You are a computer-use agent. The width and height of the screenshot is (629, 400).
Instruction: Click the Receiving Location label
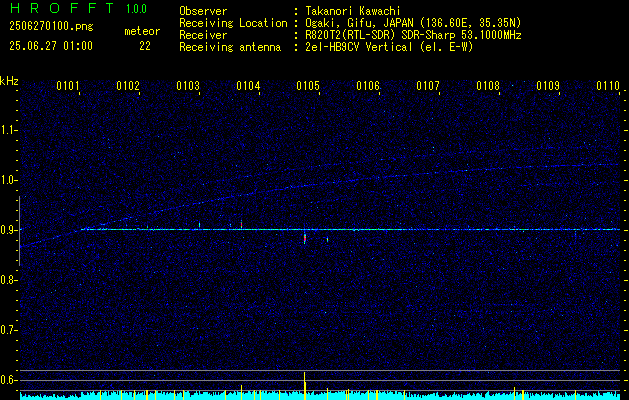coord(233,23)
